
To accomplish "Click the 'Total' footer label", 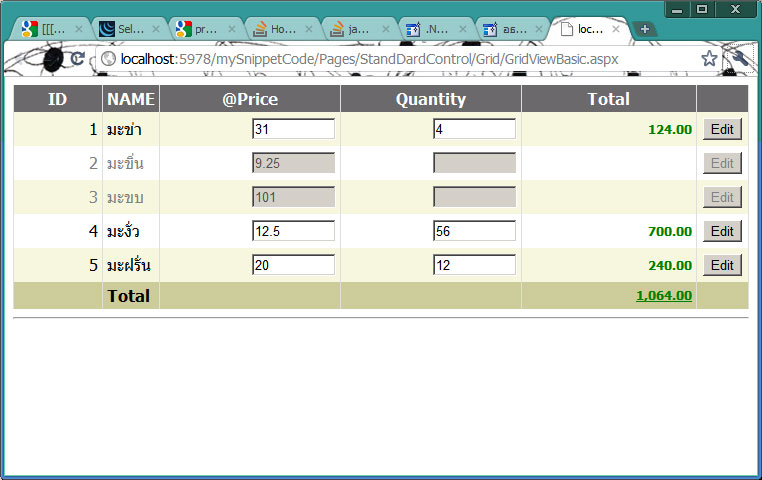I will [x=128, y=296].
